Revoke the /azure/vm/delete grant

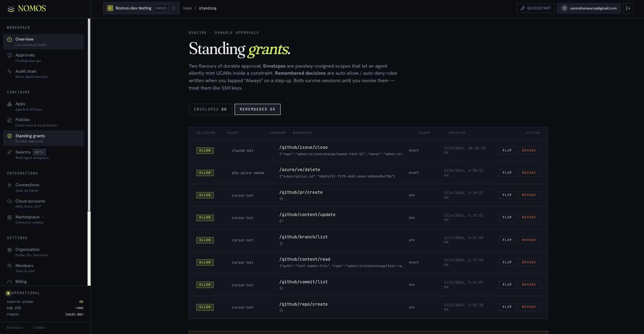pos(529,173)
